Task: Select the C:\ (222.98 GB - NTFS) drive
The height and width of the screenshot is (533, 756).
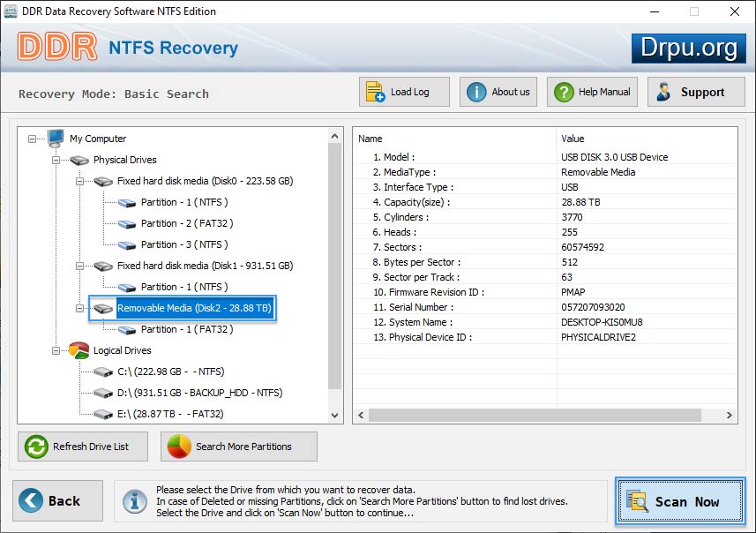Action: coord(170,372)
